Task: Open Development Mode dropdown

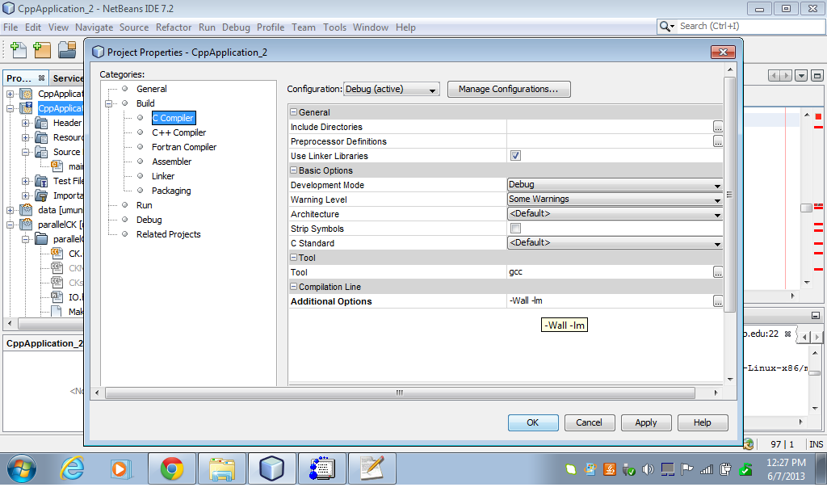Action: [615, 184]
